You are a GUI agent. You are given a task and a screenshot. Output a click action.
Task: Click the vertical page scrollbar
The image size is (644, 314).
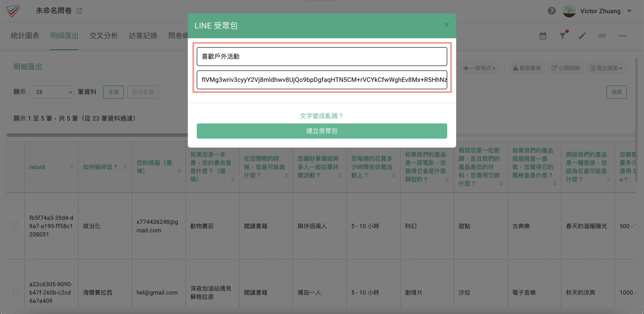[636, 120]
